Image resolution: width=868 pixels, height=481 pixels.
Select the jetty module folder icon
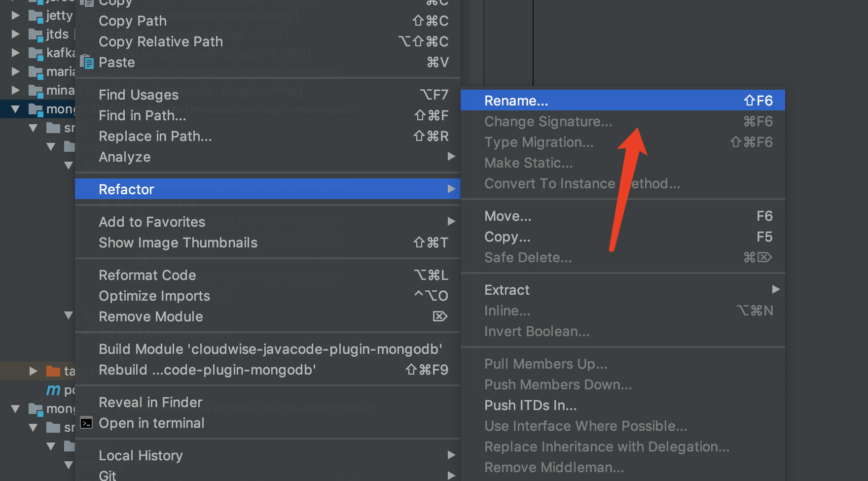(x=36, y=16)
